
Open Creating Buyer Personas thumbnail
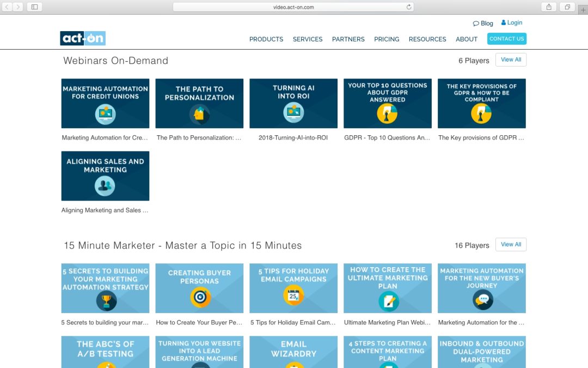199,288
